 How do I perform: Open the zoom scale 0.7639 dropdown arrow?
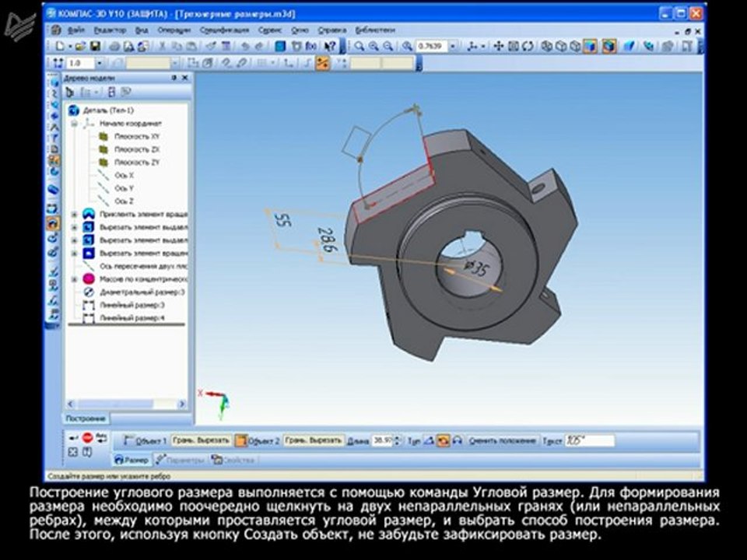click(453, 46)
